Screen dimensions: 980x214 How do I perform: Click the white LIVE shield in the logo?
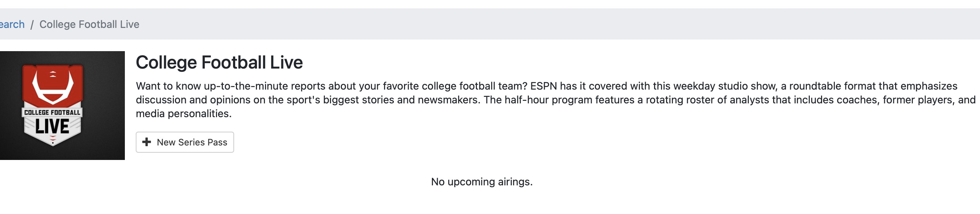click(52, 129)
